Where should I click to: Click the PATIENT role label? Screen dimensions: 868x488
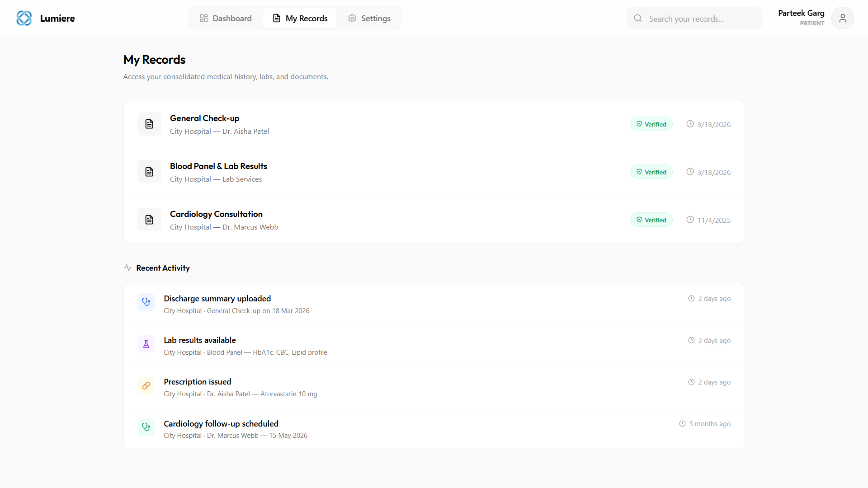[x=812, y=23]
